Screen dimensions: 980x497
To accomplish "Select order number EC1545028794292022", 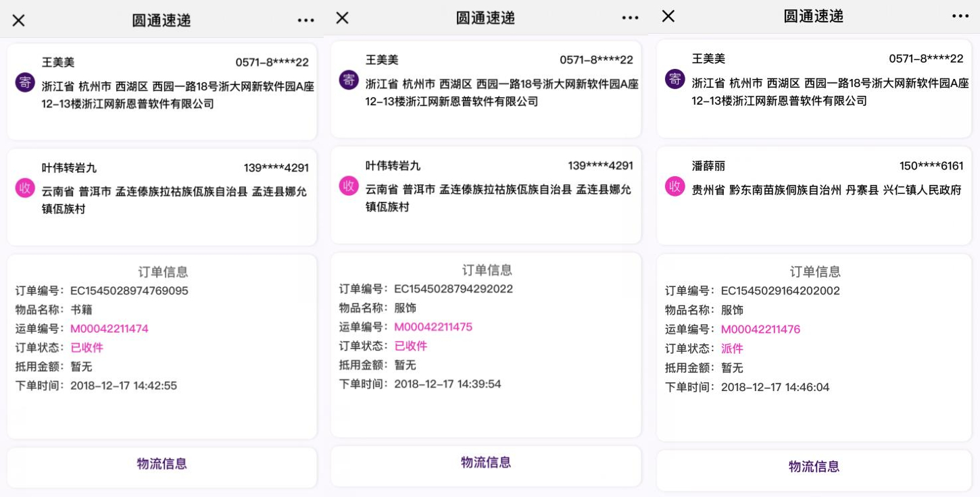I will (454, 289).
